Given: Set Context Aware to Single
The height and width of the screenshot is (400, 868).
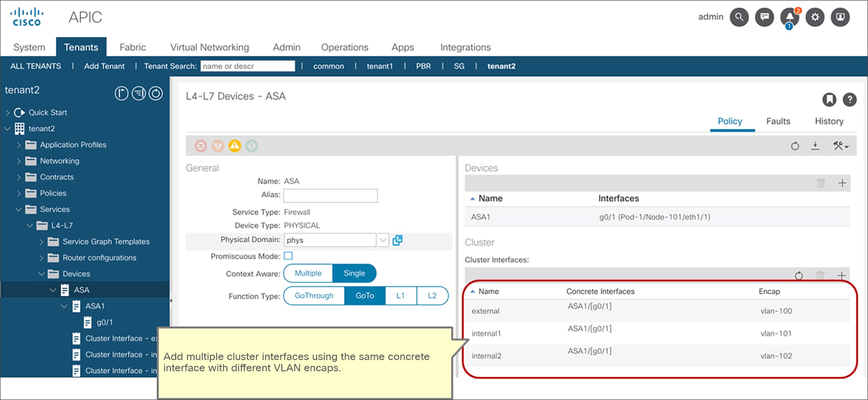Looking at the screenshot, I should click(354, 273).
